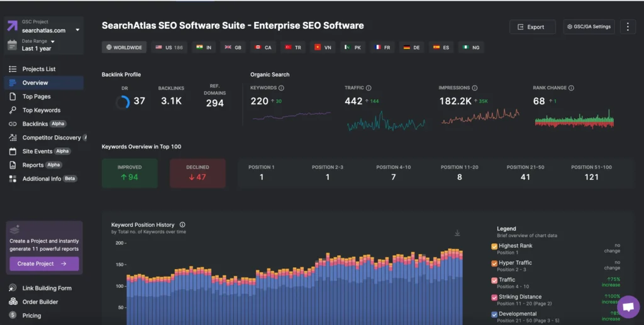Click the Rank Change info icon
The width and height of the screenshot is (644, 325).
coord(572,88)
